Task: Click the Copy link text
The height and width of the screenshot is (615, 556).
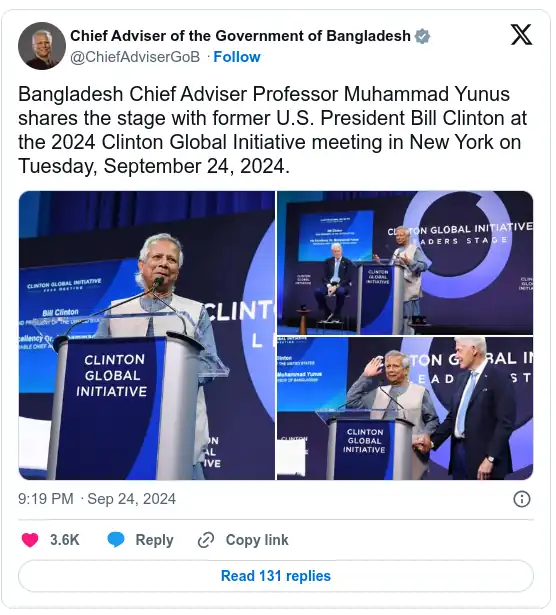Action: coord(257,540)
